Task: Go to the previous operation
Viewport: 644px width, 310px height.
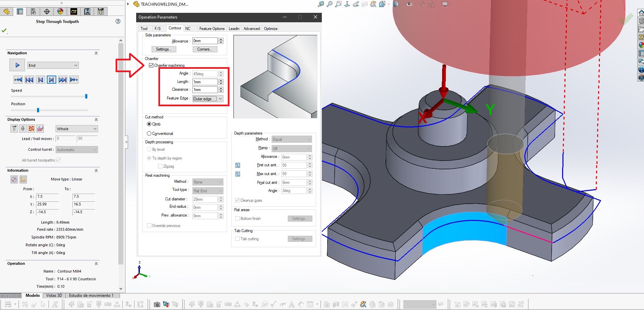Action: [29, 80]
